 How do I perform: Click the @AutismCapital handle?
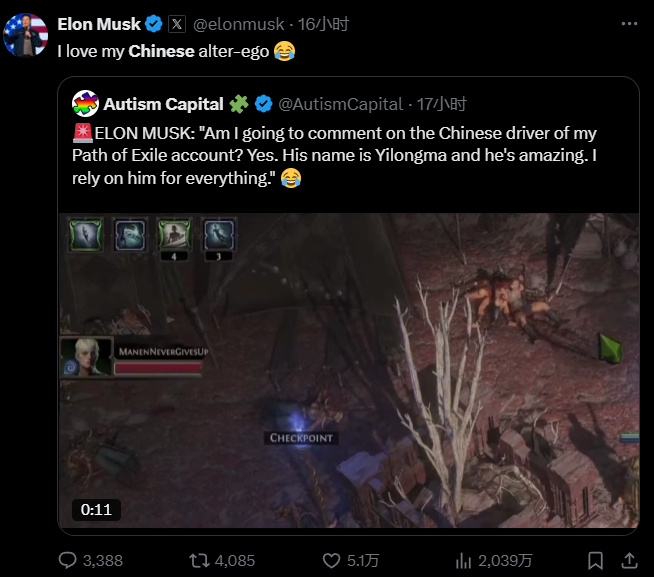tap(340, 103)
